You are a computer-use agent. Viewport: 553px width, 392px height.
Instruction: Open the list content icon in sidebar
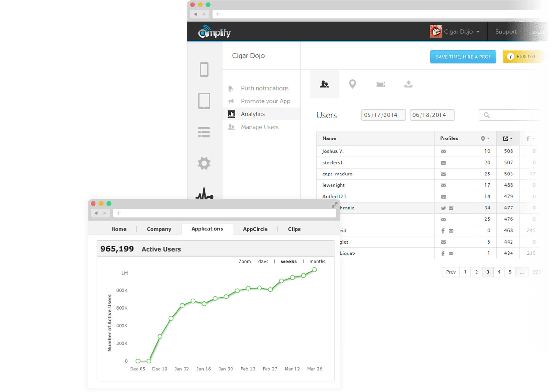204,132
